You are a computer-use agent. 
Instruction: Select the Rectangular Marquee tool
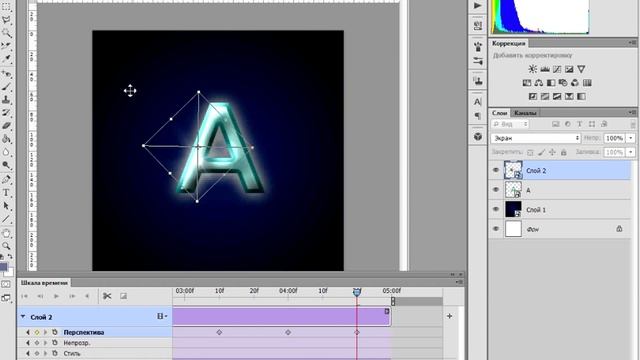pos(6,7)
